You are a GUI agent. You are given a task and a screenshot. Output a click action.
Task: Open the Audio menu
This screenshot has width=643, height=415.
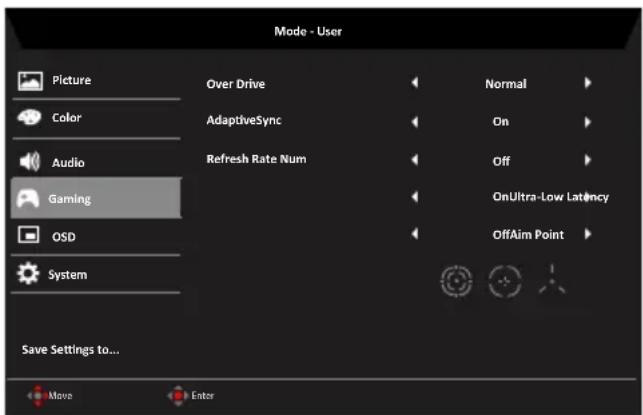click(96, 162)
